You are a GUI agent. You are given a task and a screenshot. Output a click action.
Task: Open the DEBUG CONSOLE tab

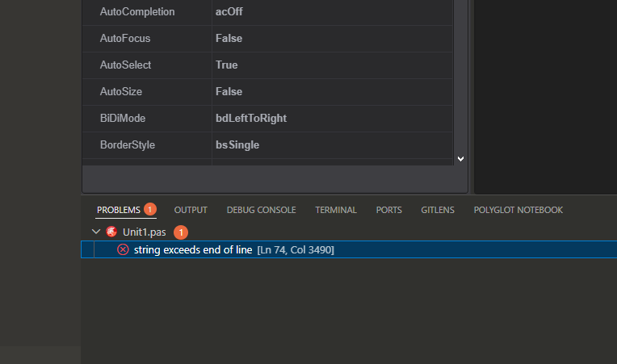(x=261, y=210)
